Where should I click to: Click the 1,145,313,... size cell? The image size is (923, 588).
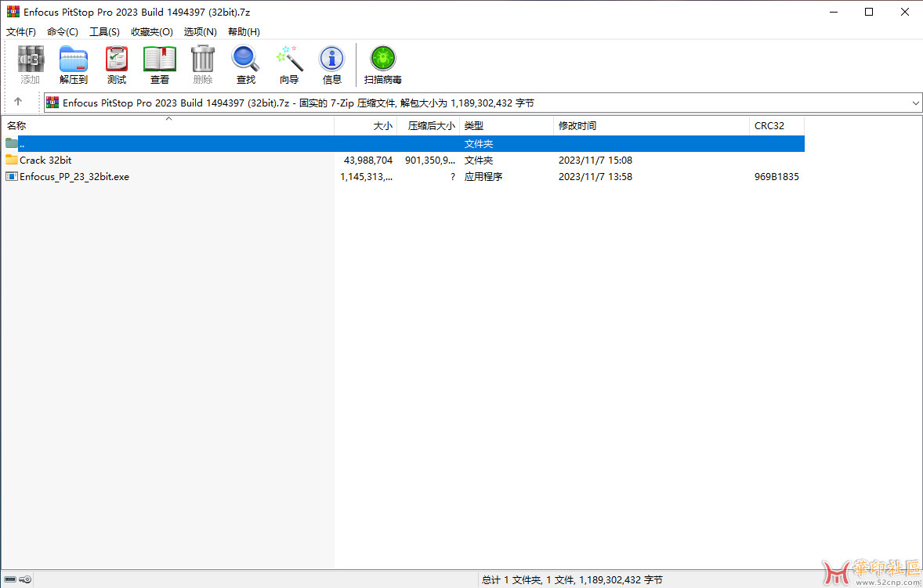coord(366,176)
